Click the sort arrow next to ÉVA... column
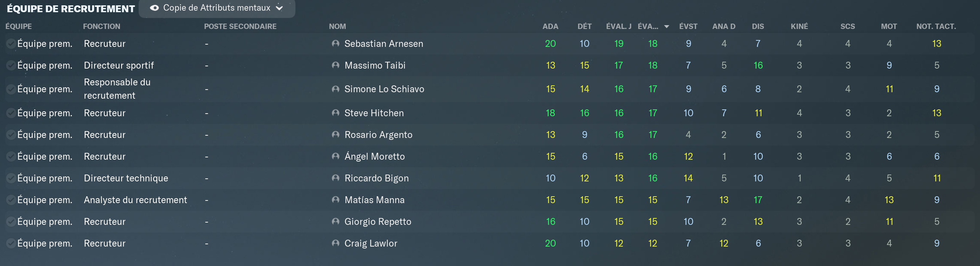 click(667, 27)
